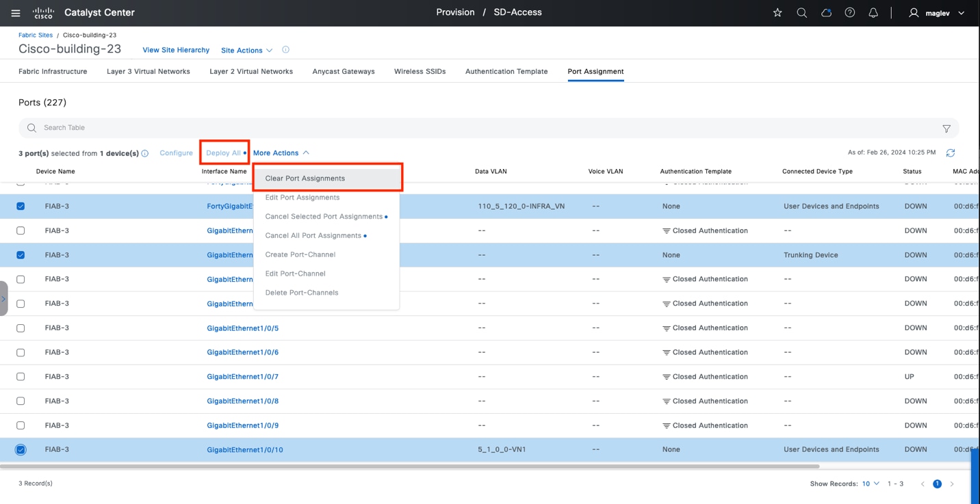This screenshot has height=504, width=980.
Task: Open global search magnifier icon
Action: 801,13
